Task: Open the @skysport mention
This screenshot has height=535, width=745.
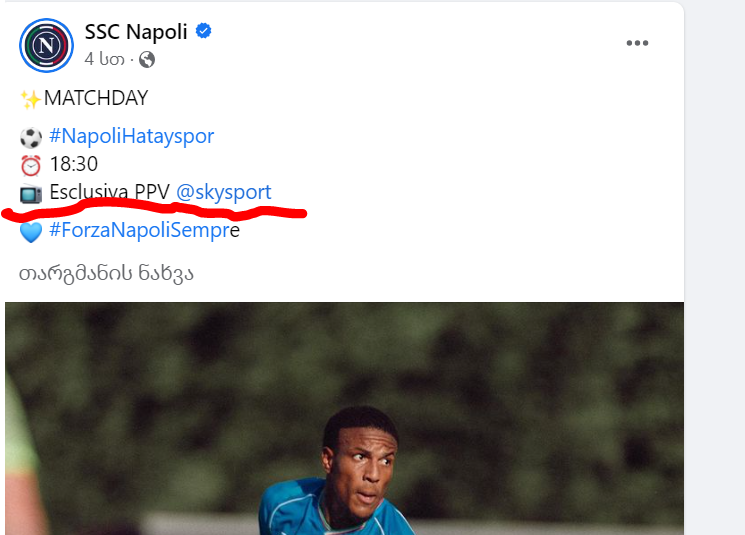Action: 223,192
